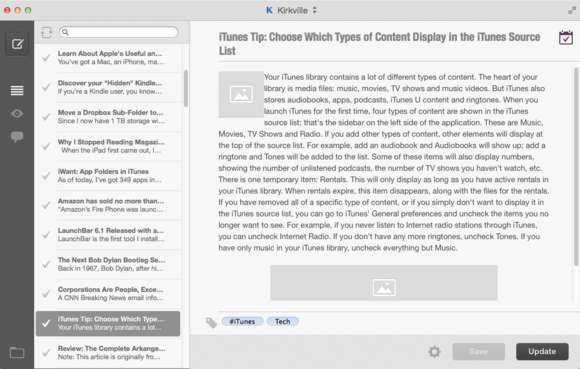Screen dimensions: 580x369
Task: Click the Update button
Action: coord(542,351)
